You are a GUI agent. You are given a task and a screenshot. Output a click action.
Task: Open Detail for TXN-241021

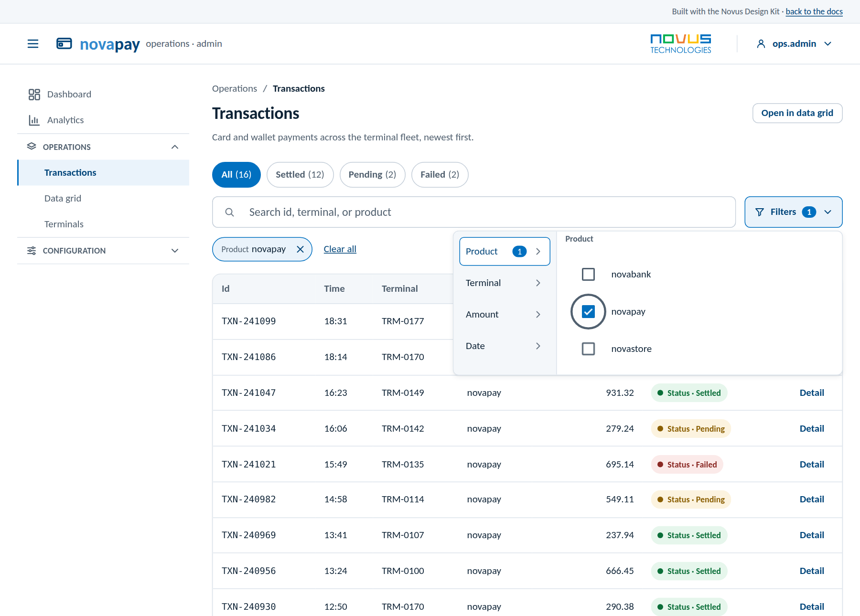(x=812, y=465)
